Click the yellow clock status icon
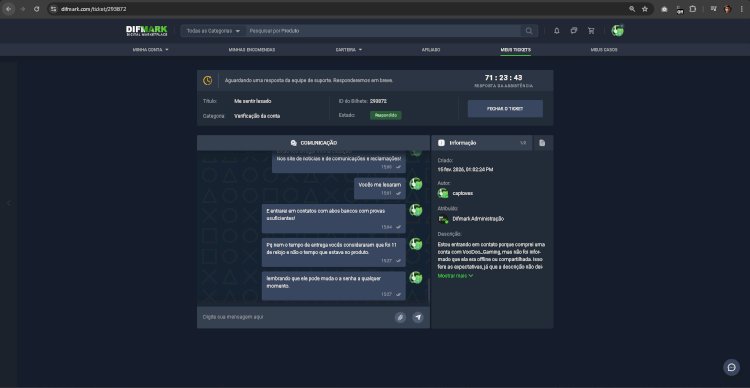 [x=208, y=80]
